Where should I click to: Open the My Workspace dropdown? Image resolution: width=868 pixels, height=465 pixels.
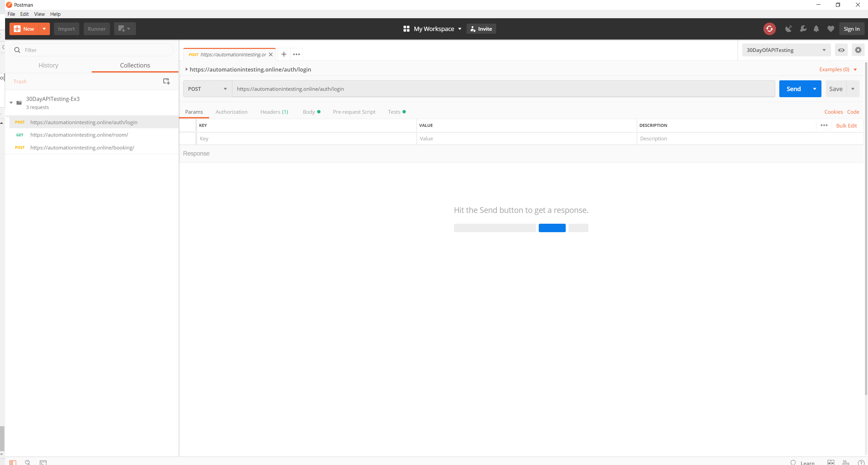click(459, 29)
